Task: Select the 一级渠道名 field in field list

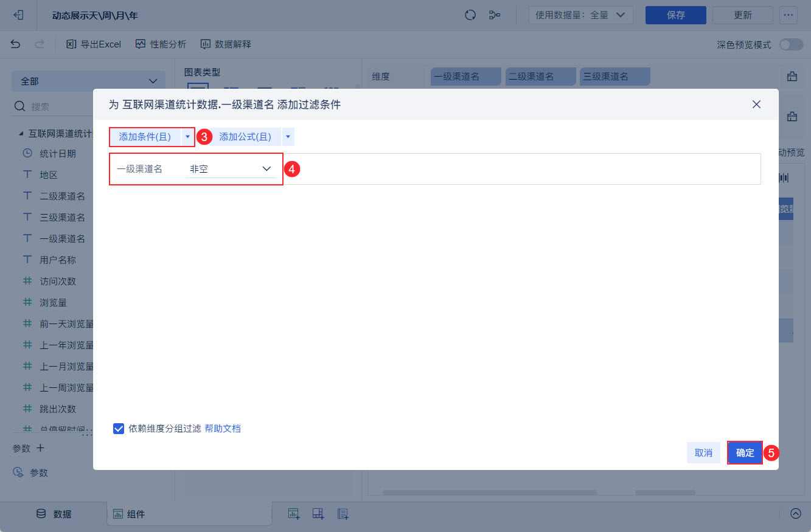Action: click(x=62, y=238)
